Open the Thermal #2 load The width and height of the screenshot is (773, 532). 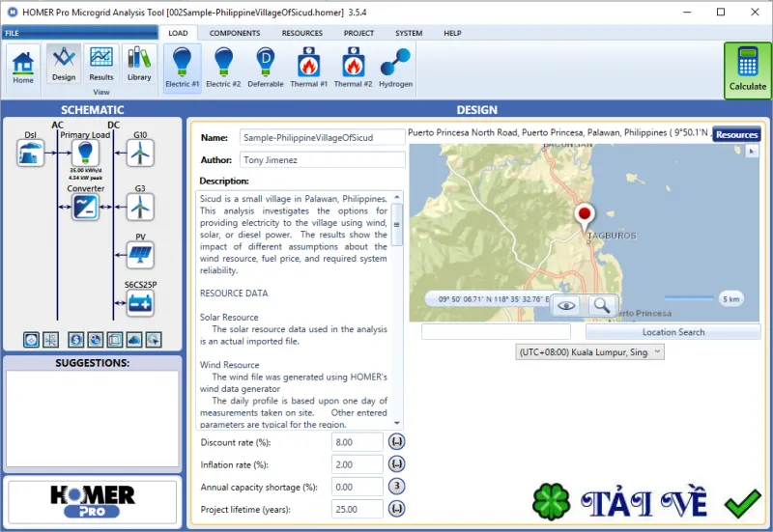click(353, 68)
